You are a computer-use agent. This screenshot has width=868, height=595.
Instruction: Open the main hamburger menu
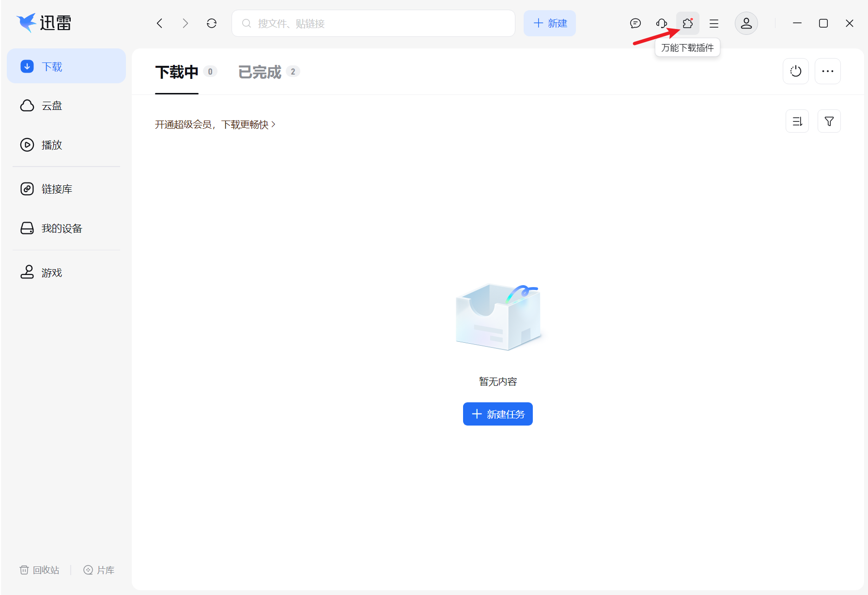pos(714,23)
